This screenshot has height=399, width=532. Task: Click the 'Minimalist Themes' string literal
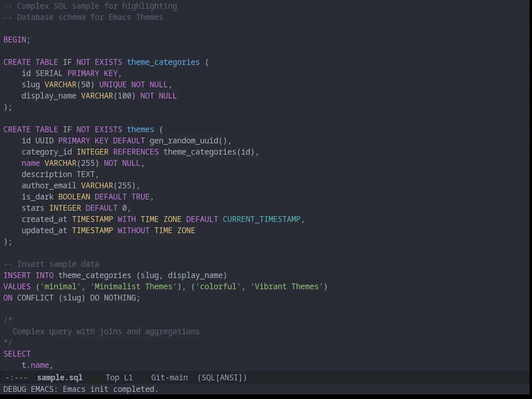(133, 286)
